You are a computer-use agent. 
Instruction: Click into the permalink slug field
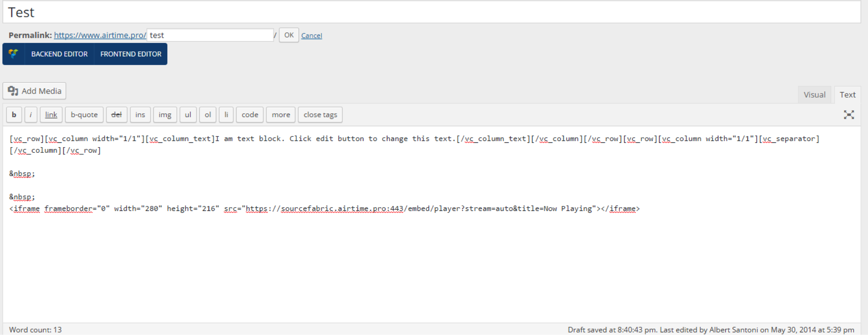tap(210, 35)
